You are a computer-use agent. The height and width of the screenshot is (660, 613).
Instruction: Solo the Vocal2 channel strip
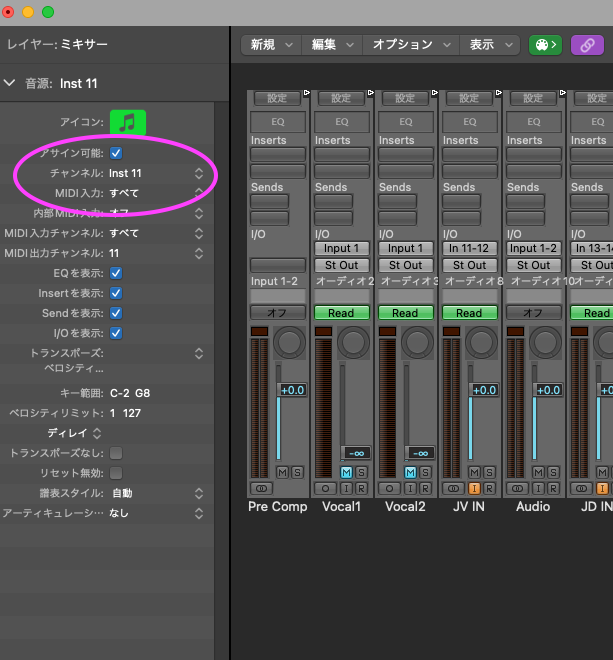(425, 472)
